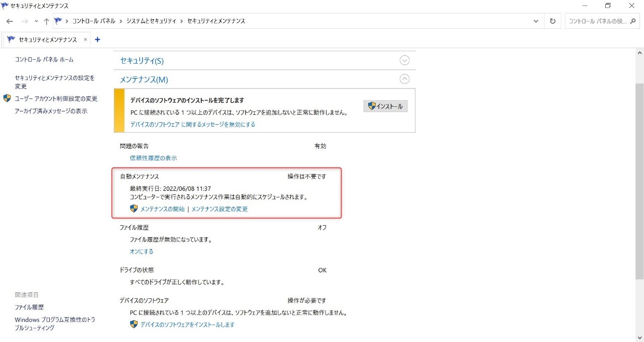
Task: Open メンテナンス設定の変更 link
Action: pos(221,209)
